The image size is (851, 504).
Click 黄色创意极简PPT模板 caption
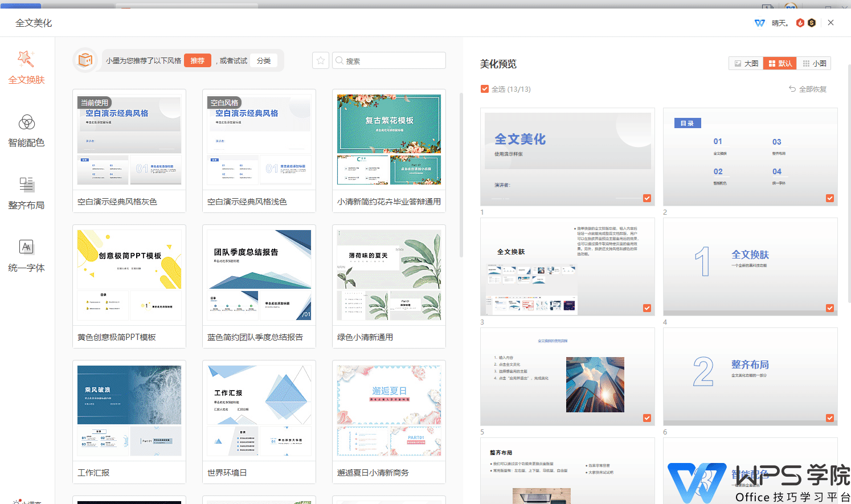117,337
